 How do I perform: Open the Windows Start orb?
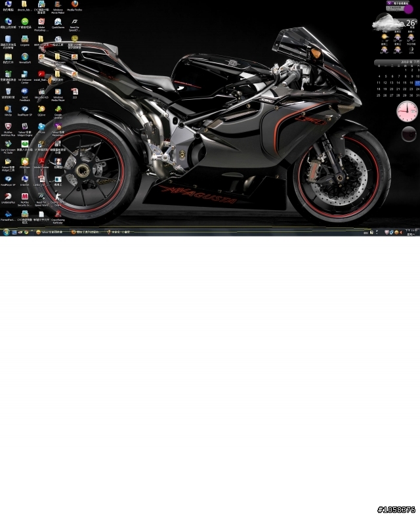coord(6,233)
